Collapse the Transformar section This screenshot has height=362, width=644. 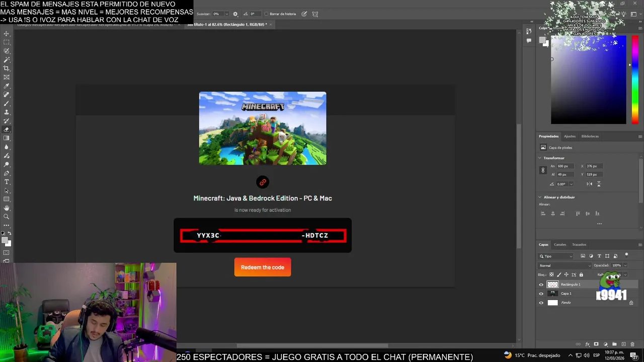pyautogui.click(x=540, y=158)
